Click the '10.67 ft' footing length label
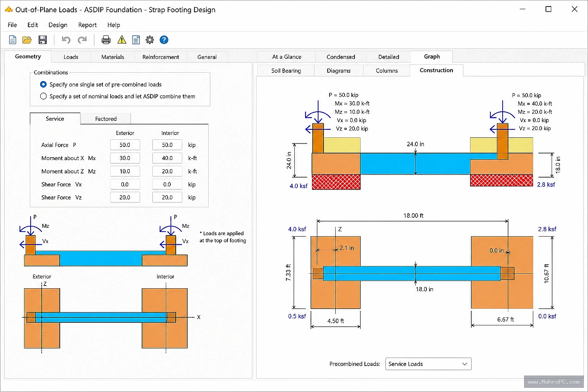The image size is (588, 392). pos(547,273)
